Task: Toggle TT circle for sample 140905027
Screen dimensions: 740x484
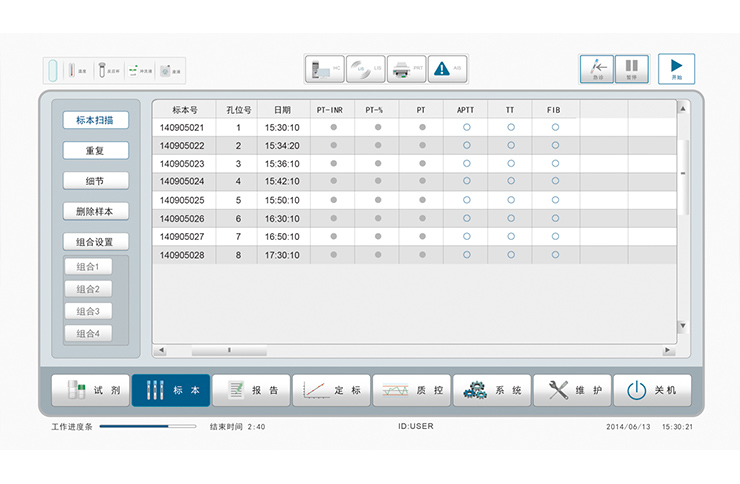Action: tap(511, 236)
